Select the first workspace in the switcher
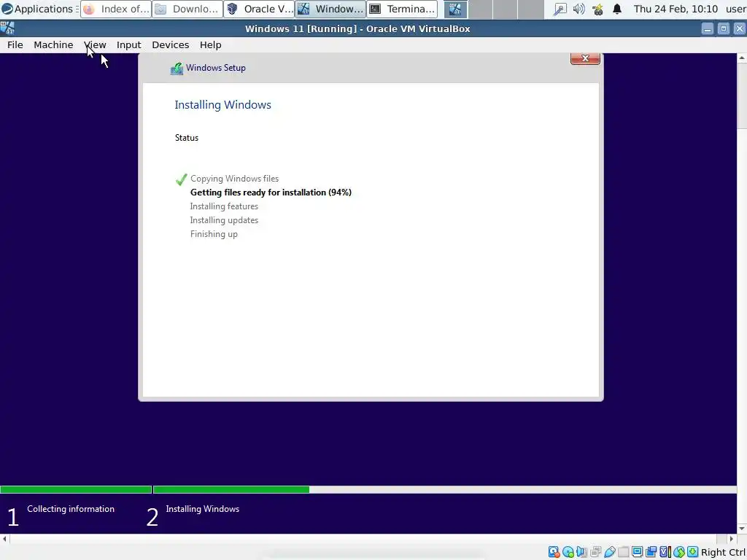Image resolution: width=747 pixels, height=560 pixels. pyautogui.click(x=455, y=9)
